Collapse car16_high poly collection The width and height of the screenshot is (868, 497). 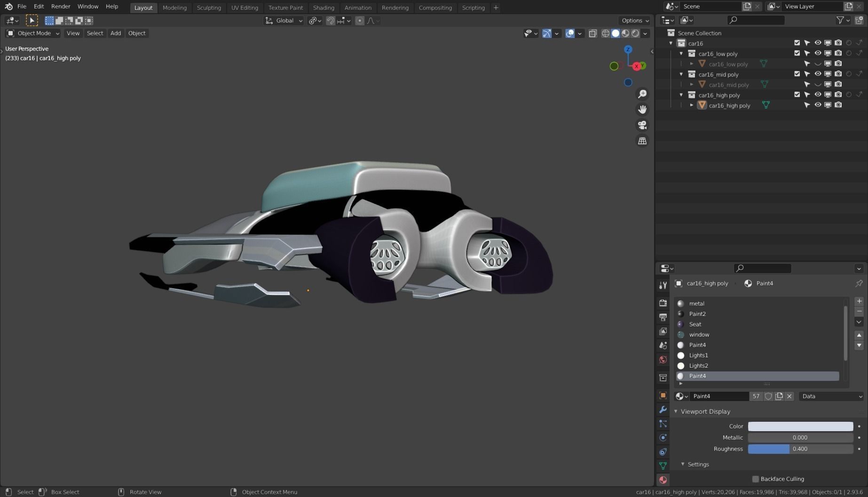pyautogui.click(x=681, y=95)
